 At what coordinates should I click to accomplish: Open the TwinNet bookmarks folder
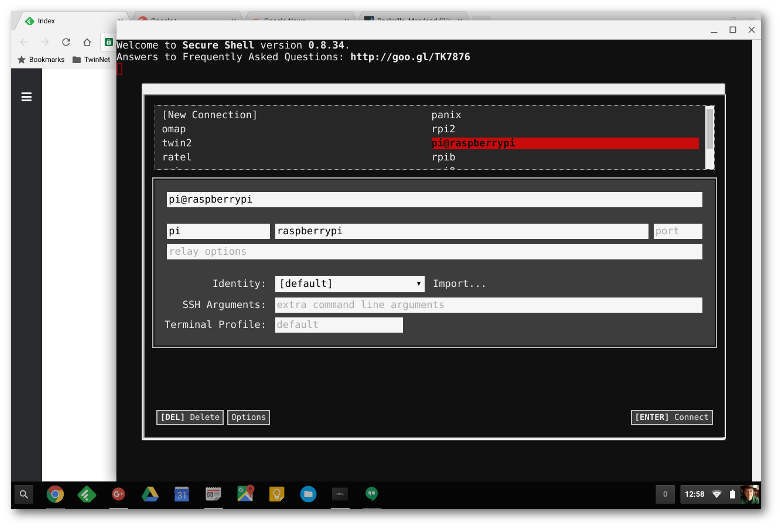coord(91,60)
